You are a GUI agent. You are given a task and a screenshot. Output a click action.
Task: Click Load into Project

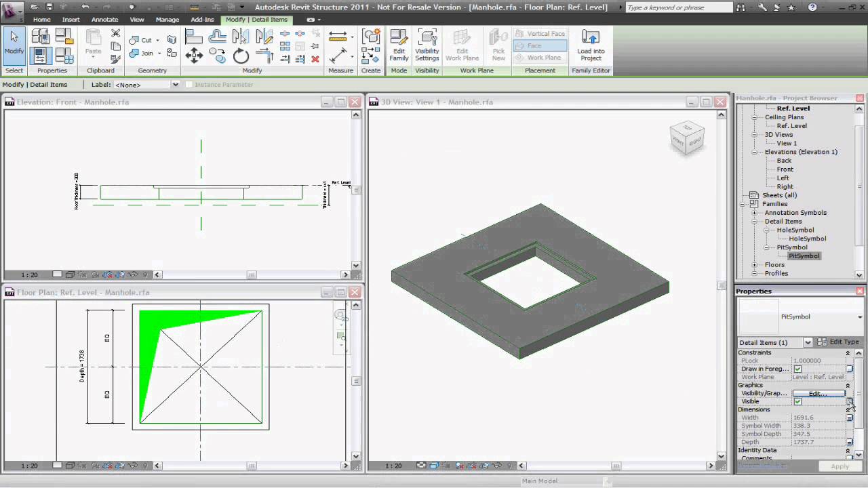(589, 44)
